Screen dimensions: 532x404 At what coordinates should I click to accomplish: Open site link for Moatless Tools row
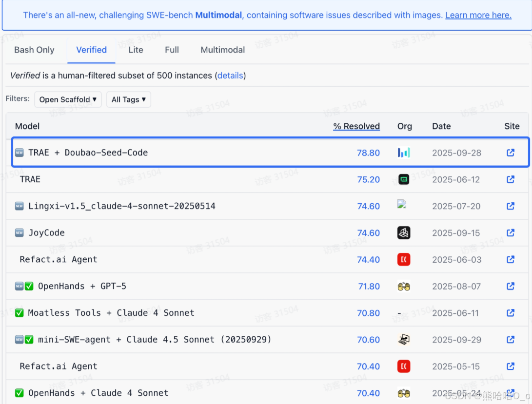pos(510,313)
